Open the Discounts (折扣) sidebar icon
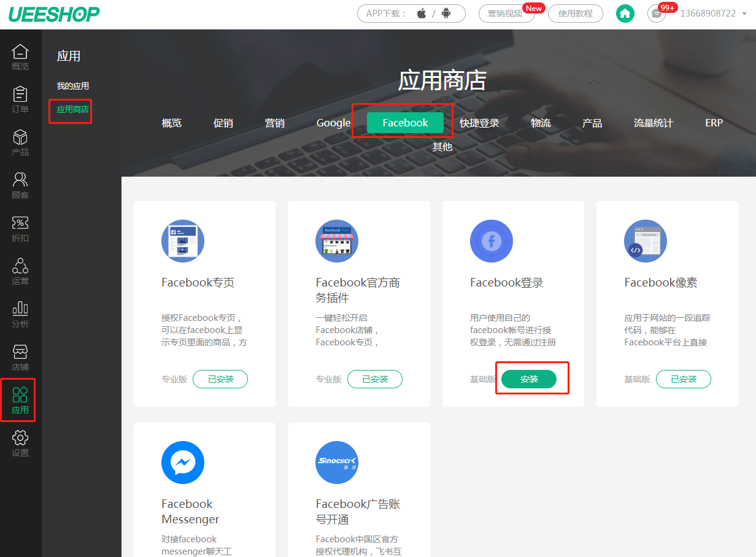The width and height of the screenshot is (756, 557). (x=20, y=229)
